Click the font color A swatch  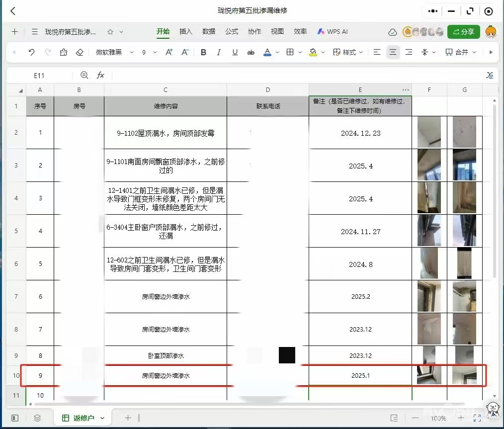(x=267, y=52)
